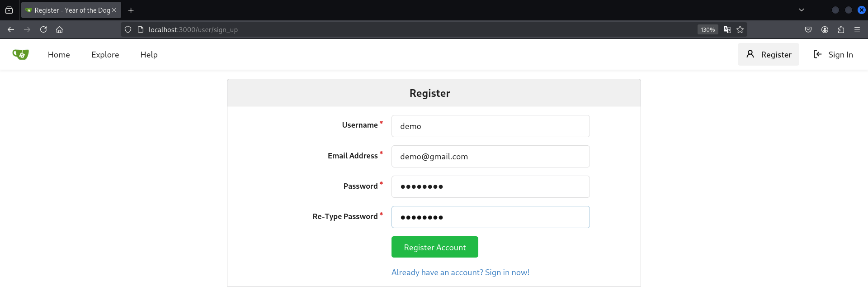Viewport: 868px width, 301px height.
Task: Reset the 130% zoom level badge
Action: click(708, 29)
